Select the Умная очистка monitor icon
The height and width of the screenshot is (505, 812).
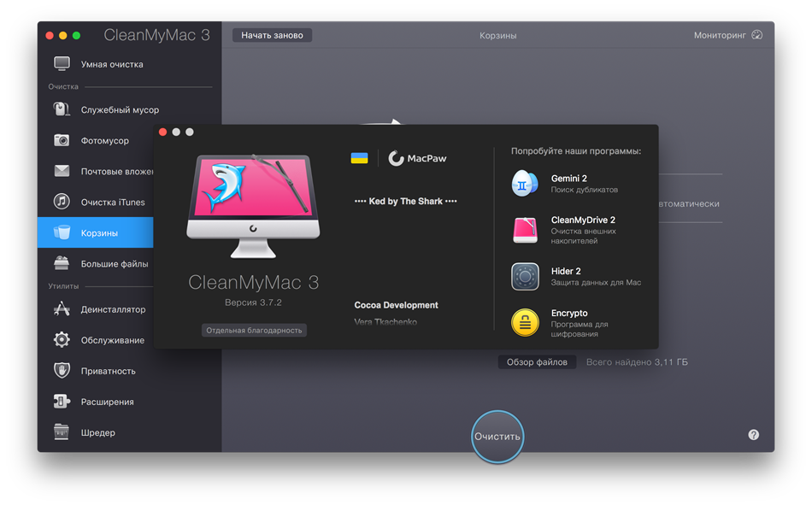[x=62, y=64]
